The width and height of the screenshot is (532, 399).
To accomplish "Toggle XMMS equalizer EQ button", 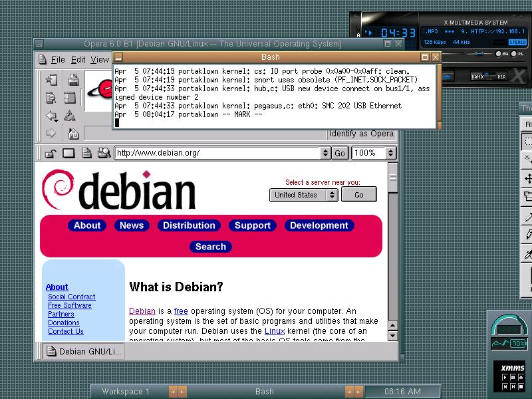I will click(499, 53).
